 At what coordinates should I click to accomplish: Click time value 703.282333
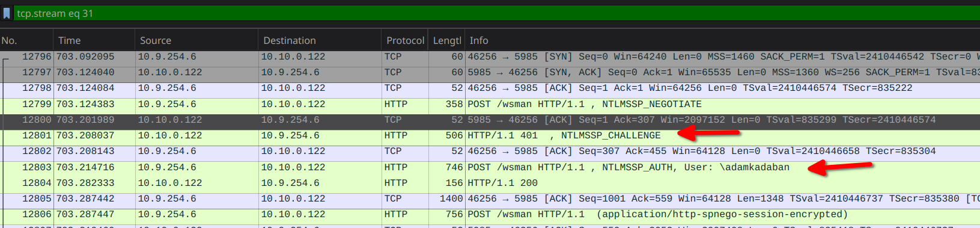85,183
